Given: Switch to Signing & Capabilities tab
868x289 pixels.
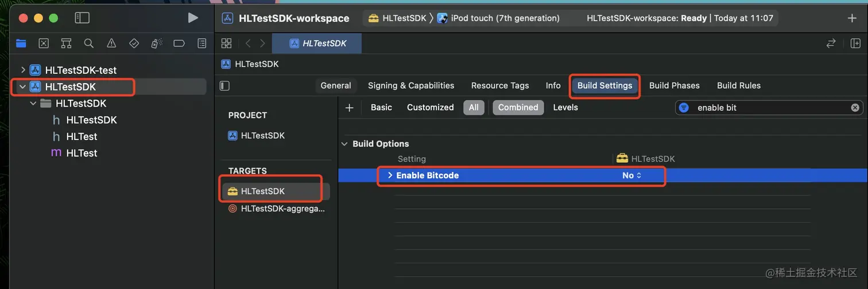Looking at the screenshot, I should (x=411, y=85).
